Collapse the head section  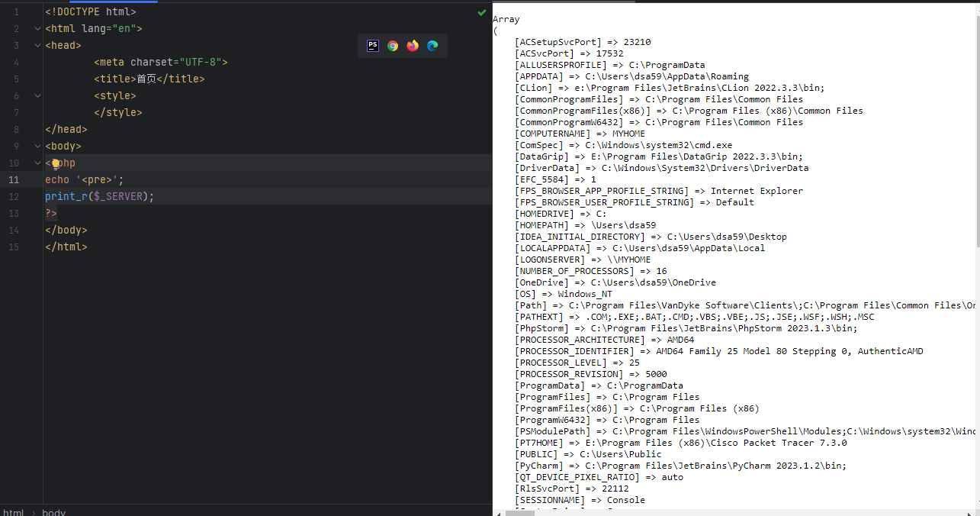37,45
